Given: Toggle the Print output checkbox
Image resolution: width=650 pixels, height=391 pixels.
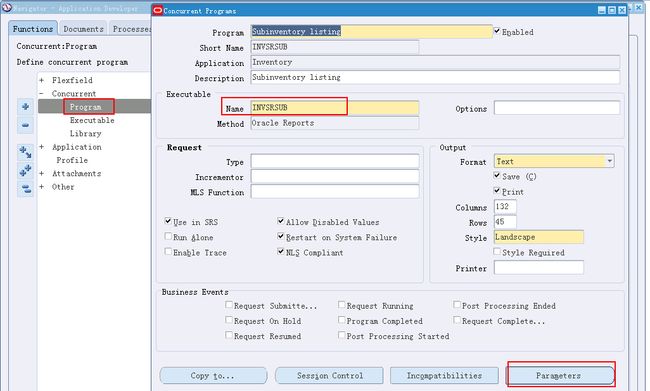Looking at the screenshot, I should [497, 191].
